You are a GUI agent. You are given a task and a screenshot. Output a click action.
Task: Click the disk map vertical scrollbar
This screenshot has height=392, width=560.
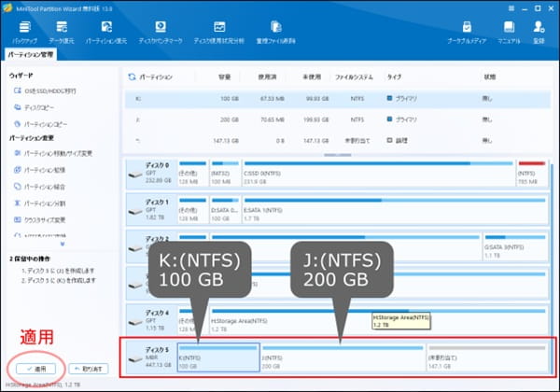pos(553,268)
